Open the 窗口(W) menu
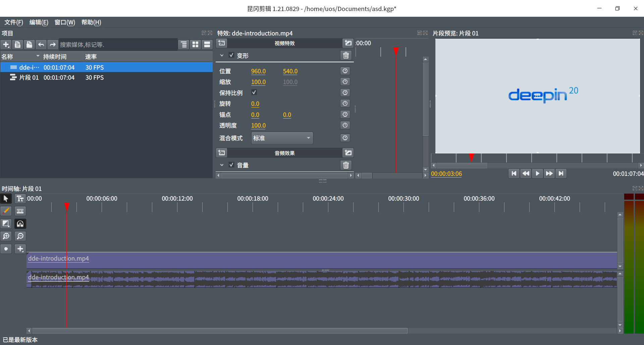This screenshot has height=345, width=644. (x=65, y=22)
